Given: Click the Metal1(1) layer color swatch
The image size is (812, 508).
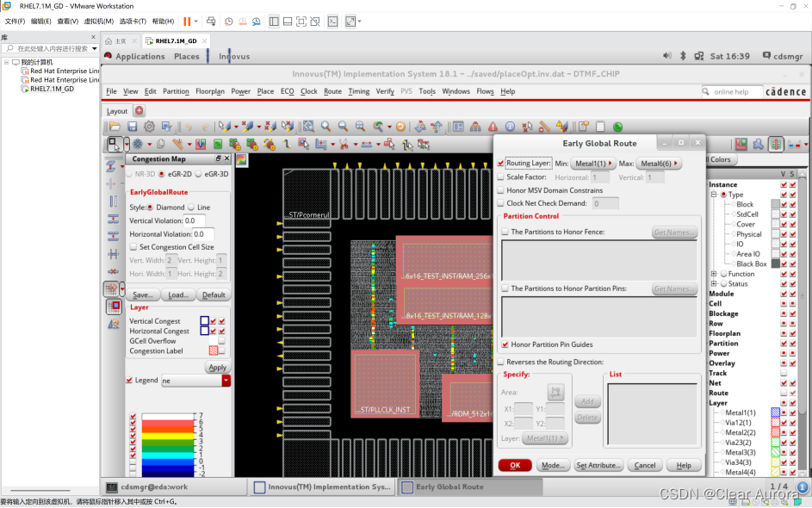Looking at the screenshot, I should tap(775, 412).
